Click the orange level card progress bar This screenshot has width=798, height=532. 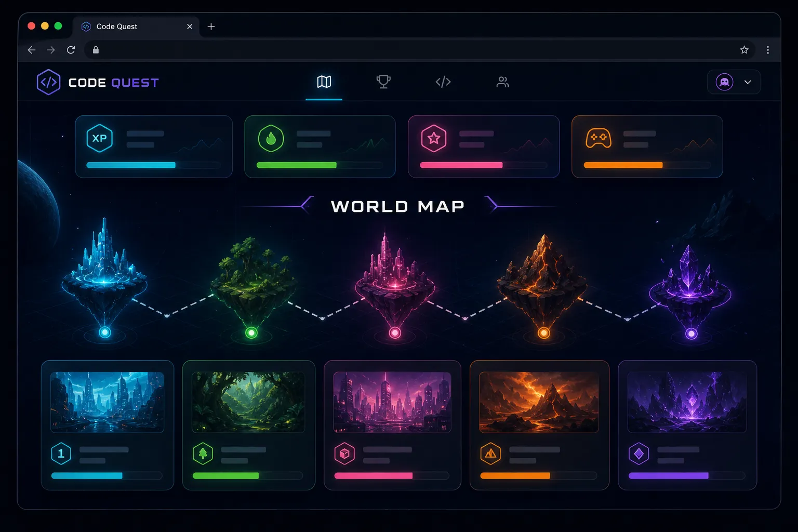point(539,475)
